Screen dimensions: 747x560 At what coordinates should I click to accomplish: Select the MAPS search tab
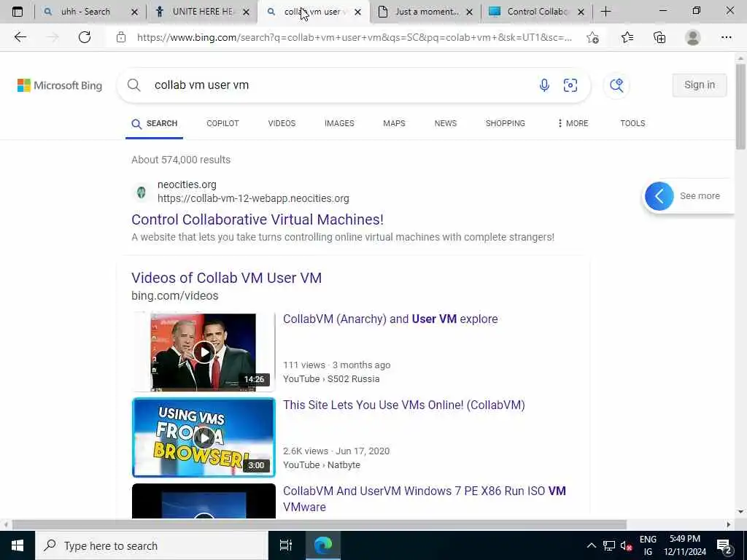[x=394, y=123]
